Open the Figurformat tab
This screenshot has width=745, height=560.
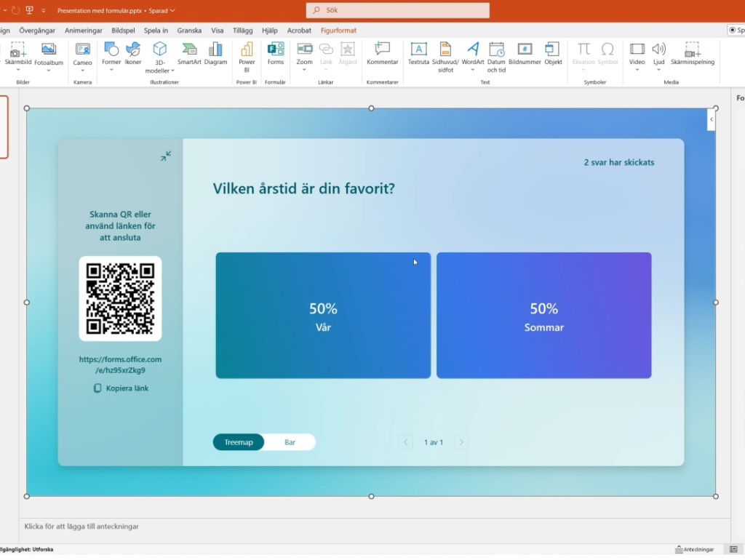pos(338,31)
